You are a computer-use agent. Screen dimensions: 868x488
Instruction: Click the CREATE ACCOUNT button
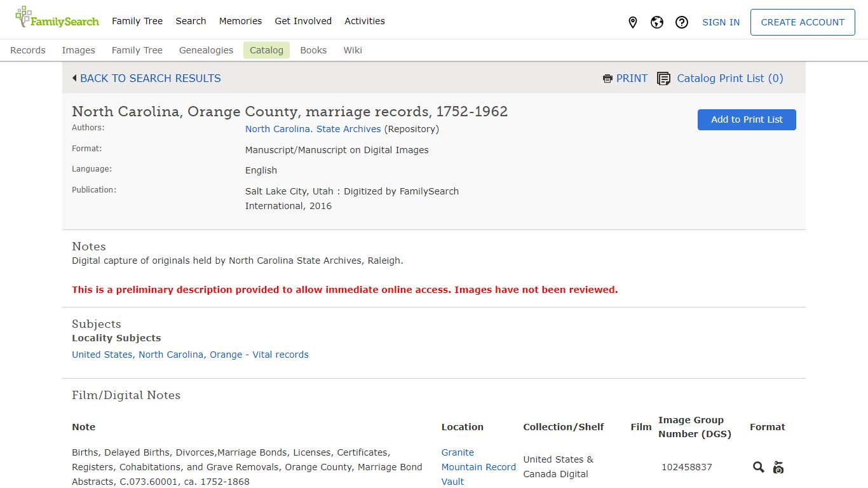[803, 22]
